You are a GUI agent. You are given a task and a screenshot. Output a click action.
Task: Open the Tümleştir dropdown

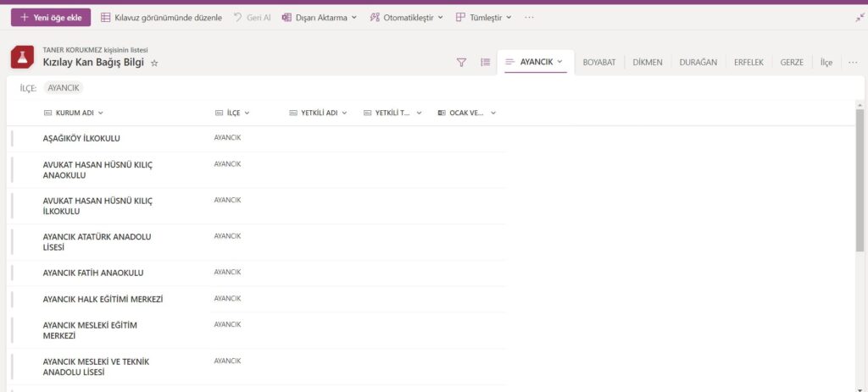pyautogui.click(x=483, y=17)
